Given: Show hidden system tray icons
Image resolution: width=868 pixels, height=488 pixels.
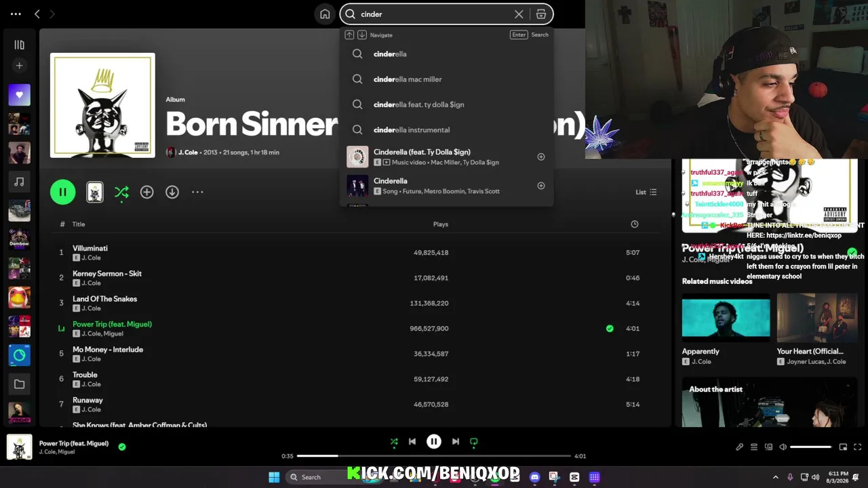Looking at the screenshot, I should 776,477.
